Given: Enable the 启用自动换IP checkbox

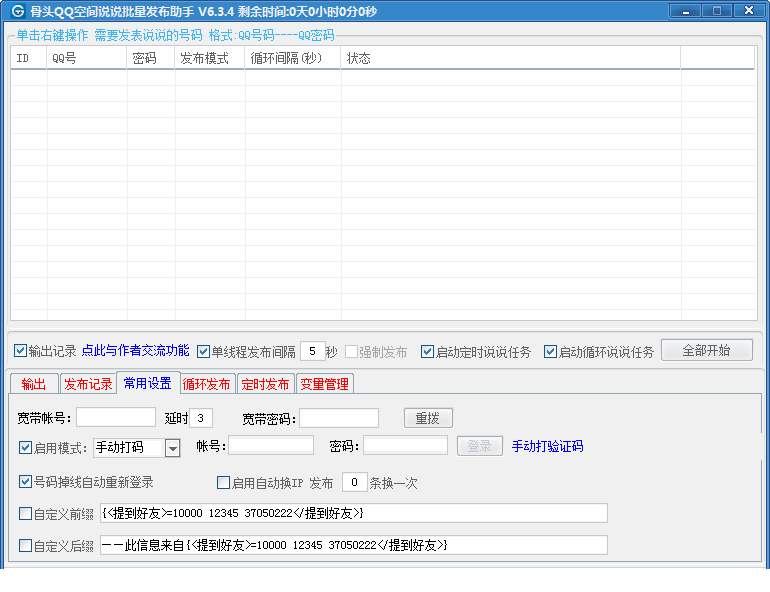Looking at the screenshot, I should [223, 483].
